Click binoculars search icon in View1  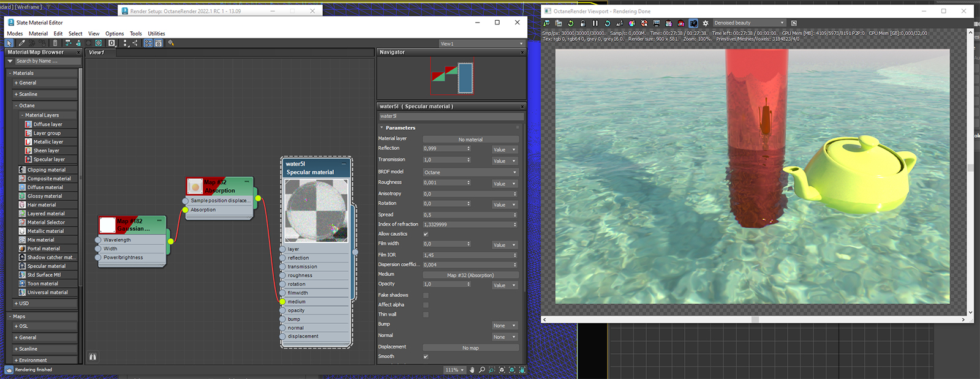pyautogui.click(x=92, y=356)
